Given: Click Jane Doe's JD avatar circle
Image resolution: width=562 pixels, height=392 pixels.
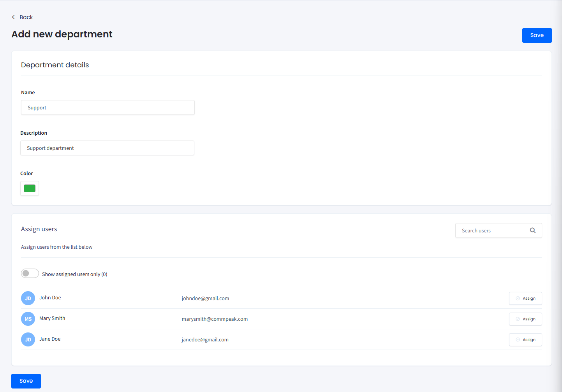Looking at the screenshot, I should pos(28,339).
